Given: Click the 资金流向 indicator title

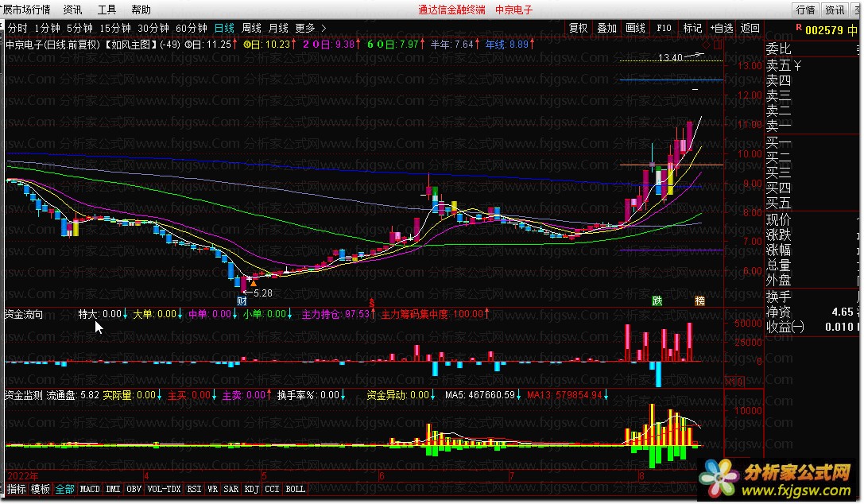Looking at the screenshot, I should pyautogui.click(x=24, y=315).
